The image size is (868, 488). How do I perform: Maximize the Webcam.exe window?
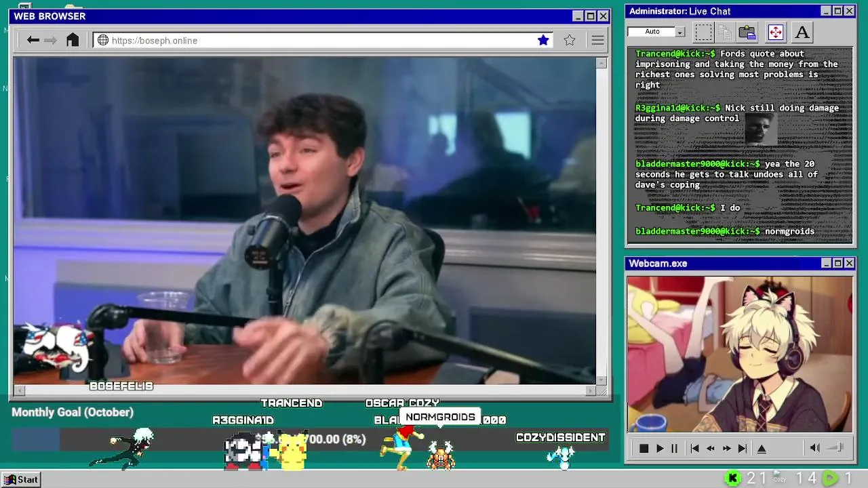click(837, 263)
